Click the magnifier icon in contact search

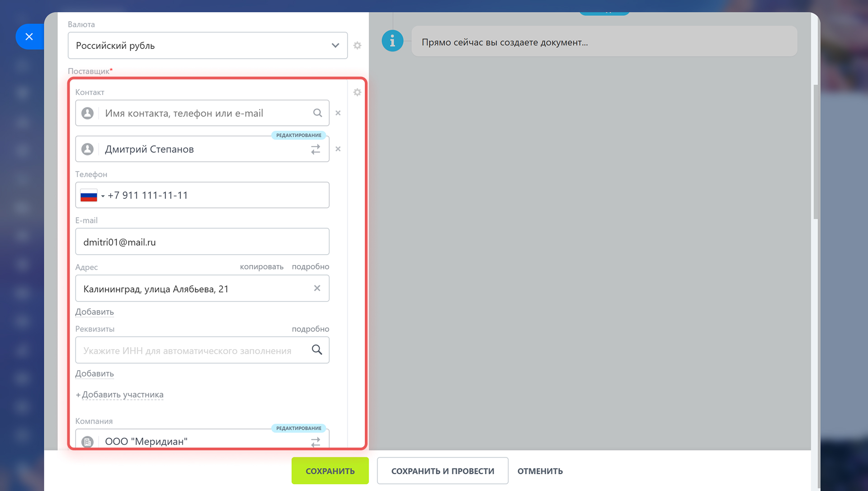click(317, 113)
